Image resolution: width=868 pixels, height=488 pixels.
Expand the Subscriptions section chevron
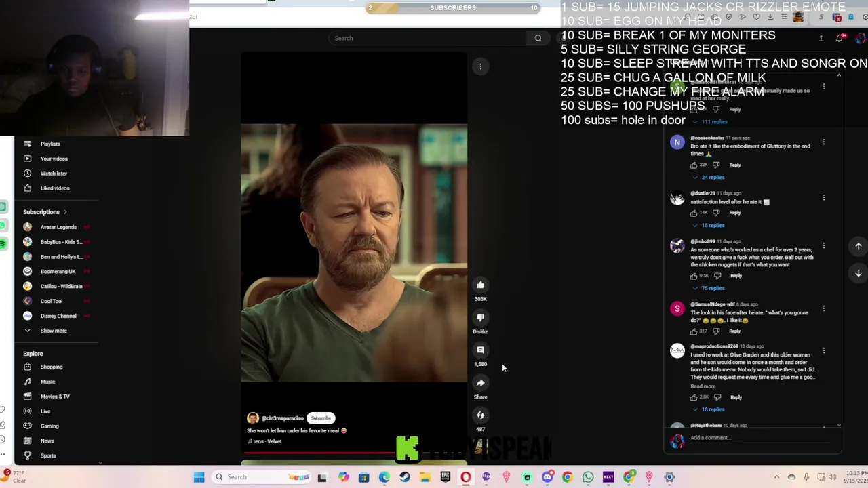(x=65, y=212)
